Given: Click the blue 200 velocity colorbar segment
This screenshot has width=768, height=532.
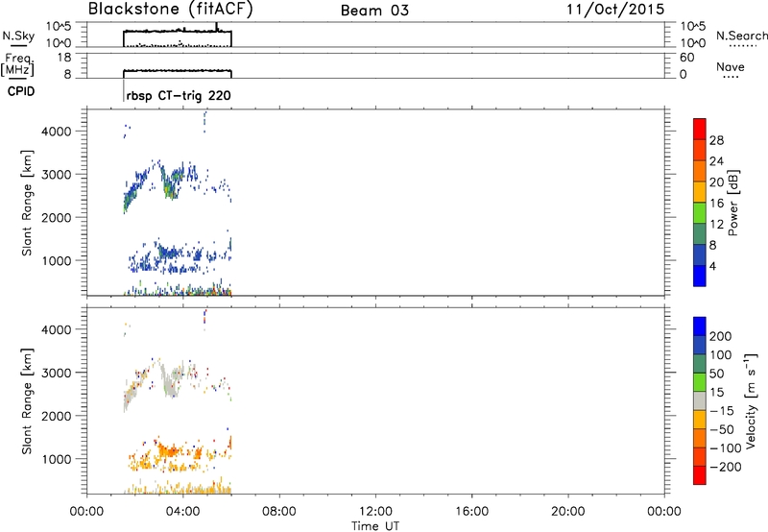Looking at the screenshot, I should tap(700, 326).
